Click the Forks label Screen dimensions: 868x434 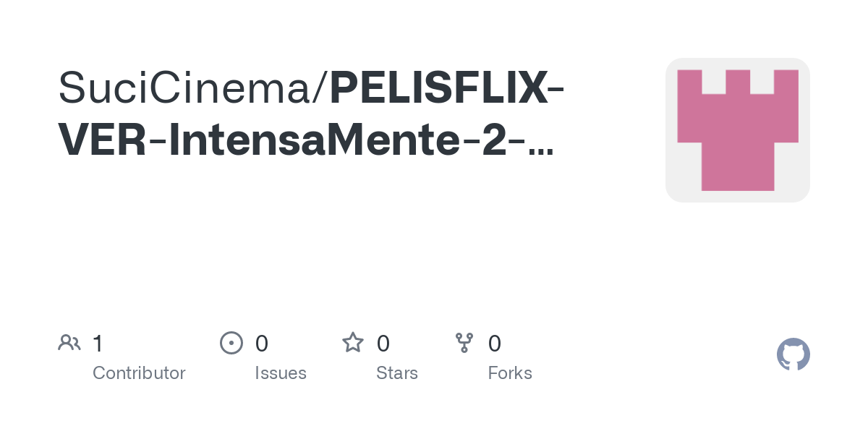510,373
